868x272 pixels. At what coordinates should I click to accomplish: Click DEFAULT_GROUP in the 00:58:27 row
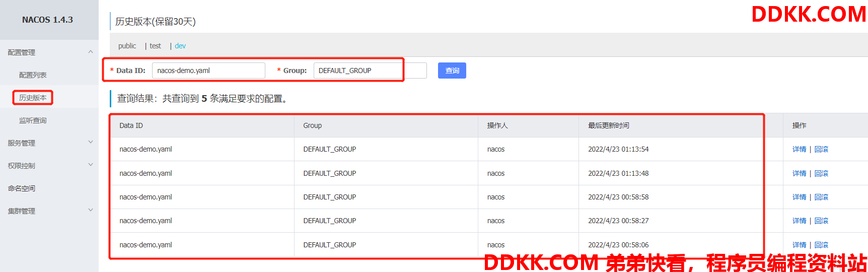[x=330, y=221]
